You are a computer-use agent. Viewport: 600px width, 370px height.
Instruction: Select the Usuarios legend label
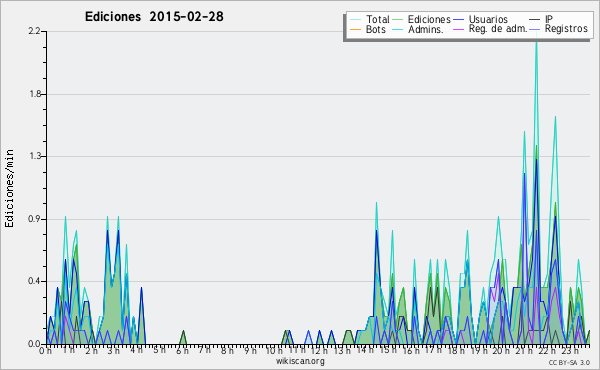click(x=488, y=20)
